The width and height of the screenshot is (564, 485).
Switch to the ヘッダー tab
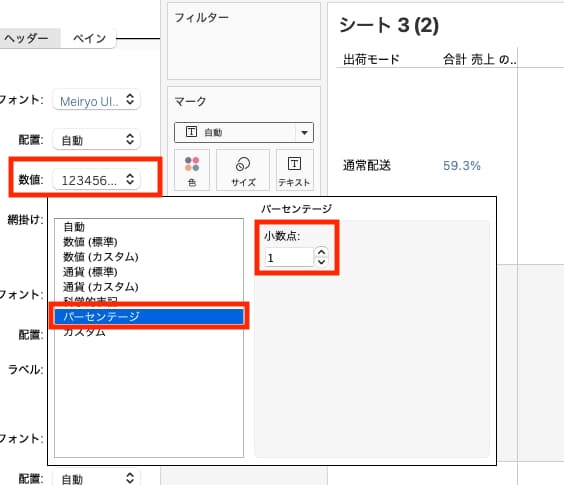[26, 38]
